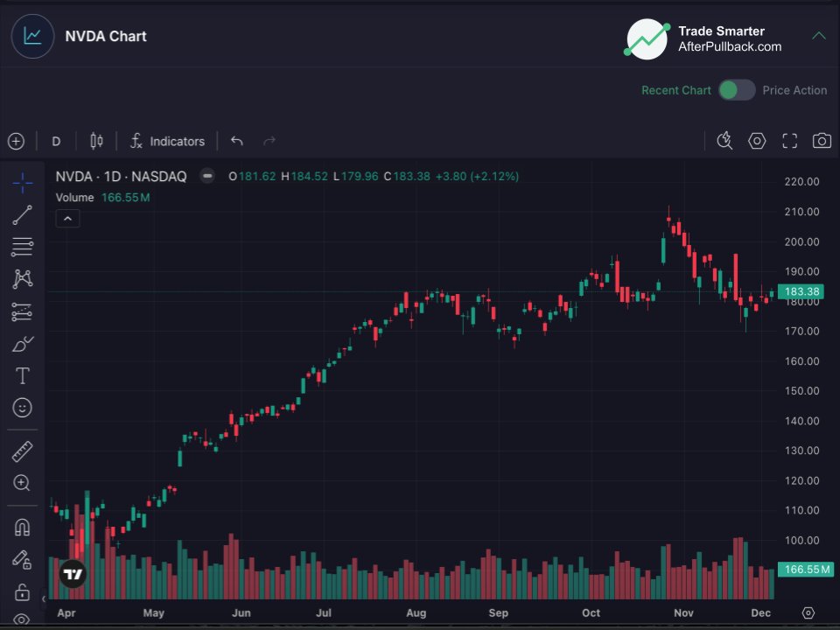Open quick search lightning icon
840x630 pixels.
(724, 141)
